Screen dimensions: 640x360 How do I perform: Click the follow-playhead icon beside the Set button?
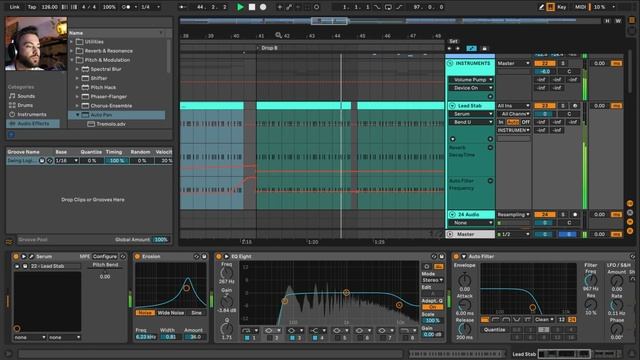[x=471, y=48]
